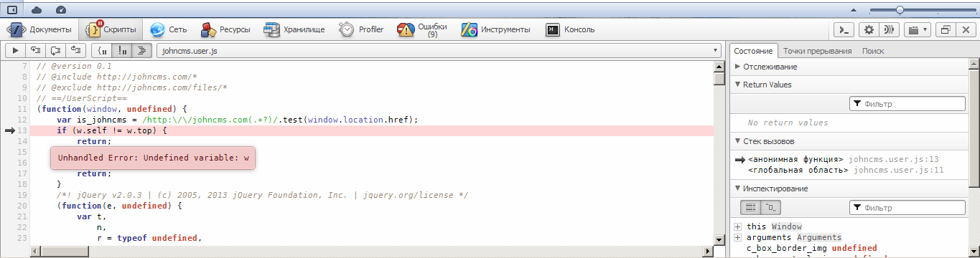Toggle break on error button
This screenshot has height=258, width=980.
pyautogui.click(x=123, y=50)
